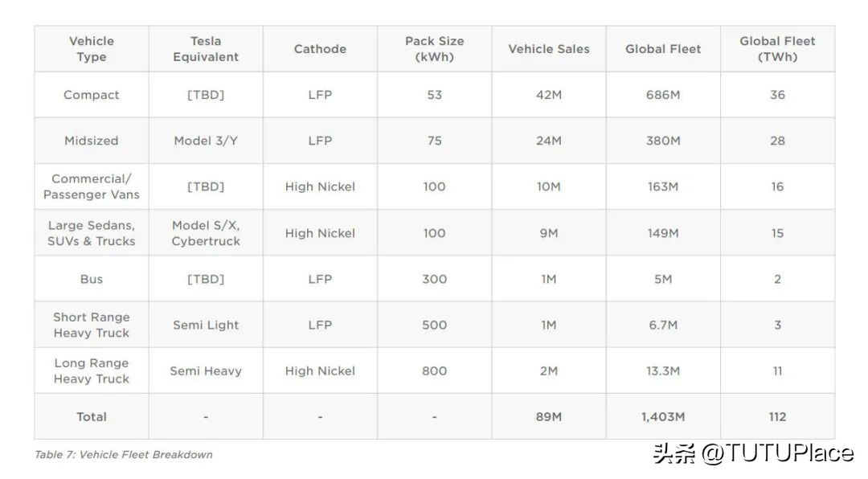This screenshot has height=479, width=868.
Task: Select the Model S/X, Cybertruck cell
Action: coord(206,233)
